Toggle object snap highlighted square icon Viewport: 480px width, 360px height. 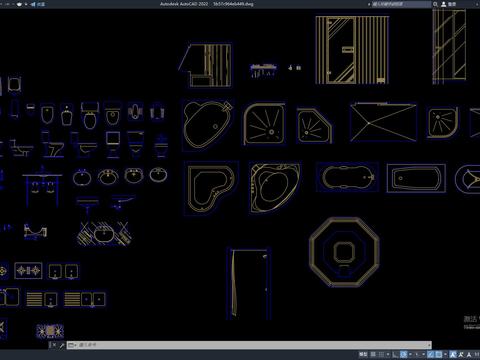point(438,355)
